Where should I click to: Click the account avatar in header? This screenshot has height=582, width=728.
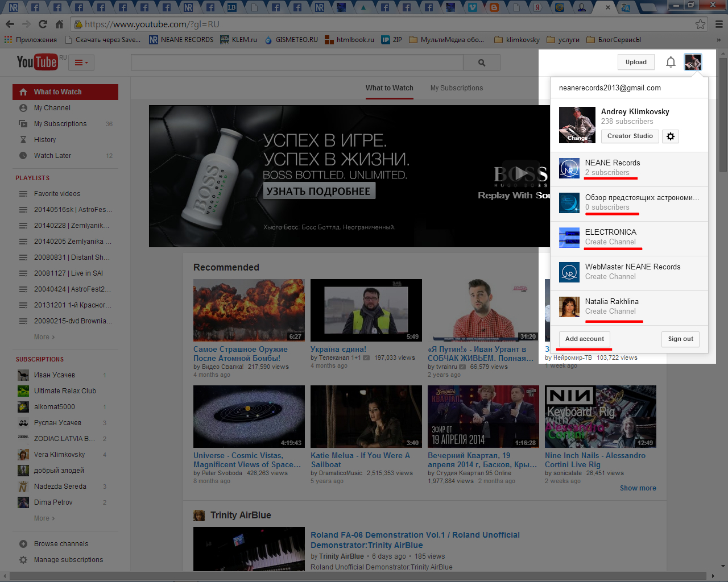[x=693, y=62]
